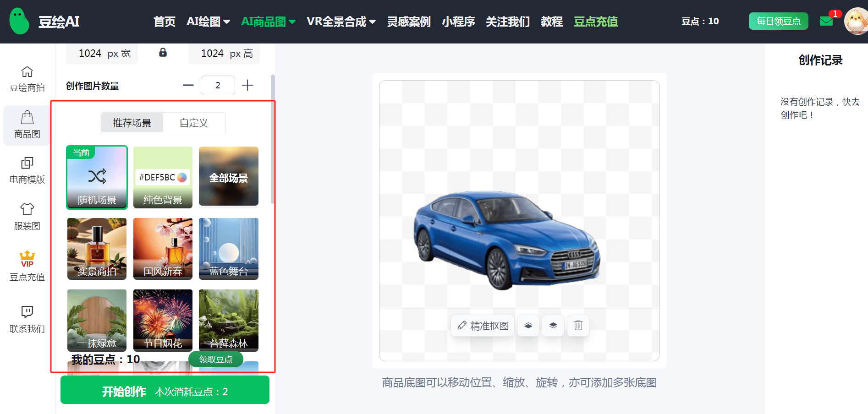Increase image count with the plus stepper
868x414 pixels.
247,85
